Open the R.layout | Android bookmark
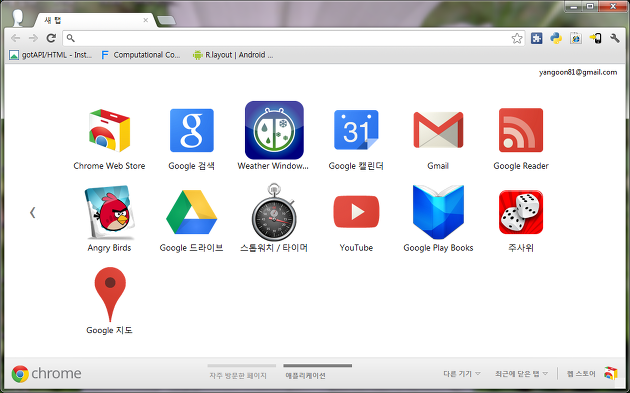 233,55
